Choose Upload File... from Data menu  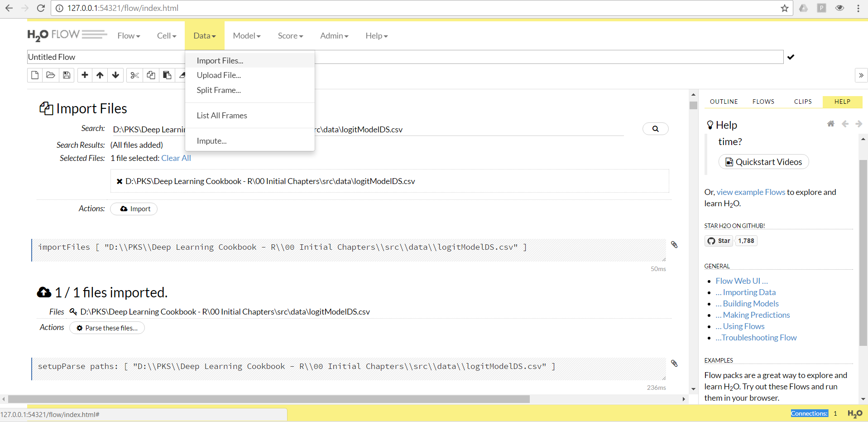click(x=250, y=75)
